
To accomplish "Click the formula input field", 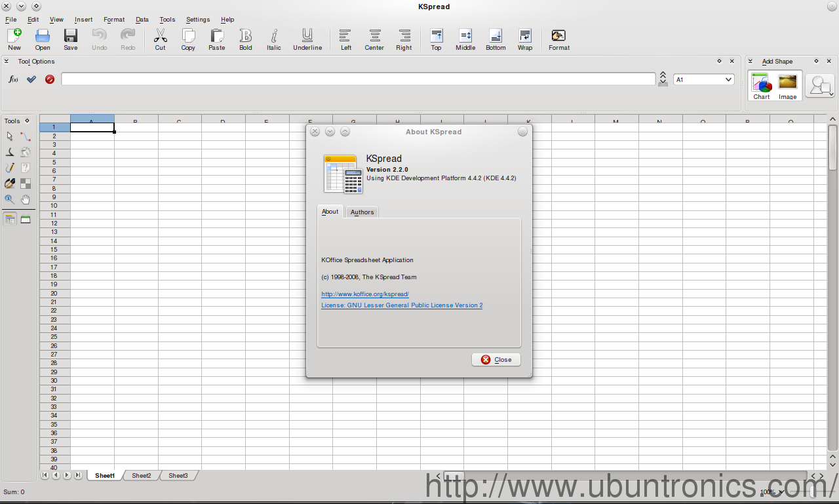I will (x=358, y=79).
